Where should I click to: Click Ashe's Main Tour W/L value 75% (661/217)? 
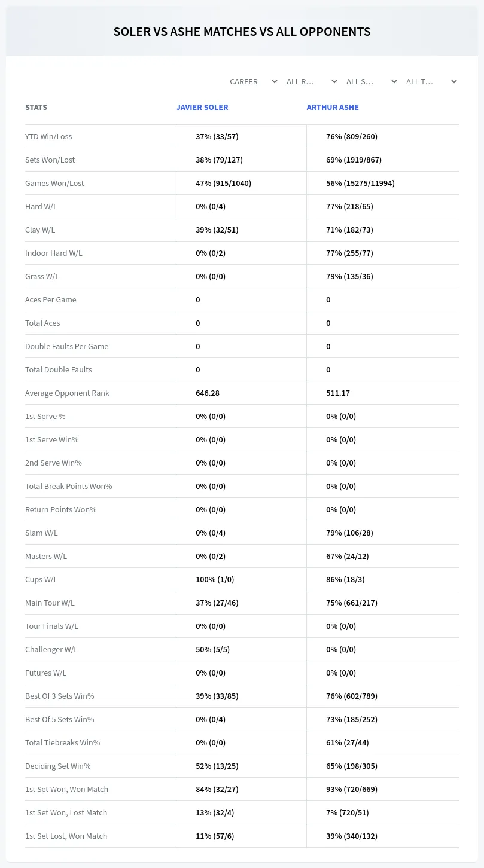coord(352,603)
